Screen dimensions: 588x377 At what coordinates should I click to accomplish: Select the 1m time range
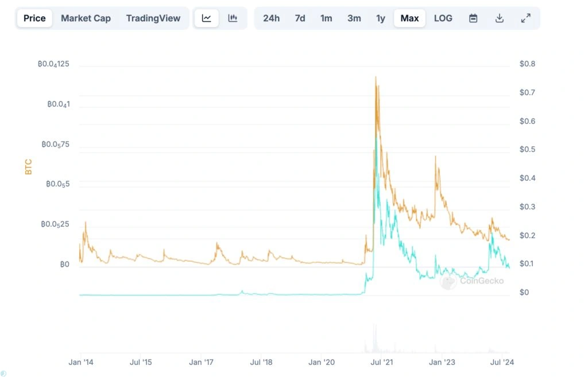(326, 18)
